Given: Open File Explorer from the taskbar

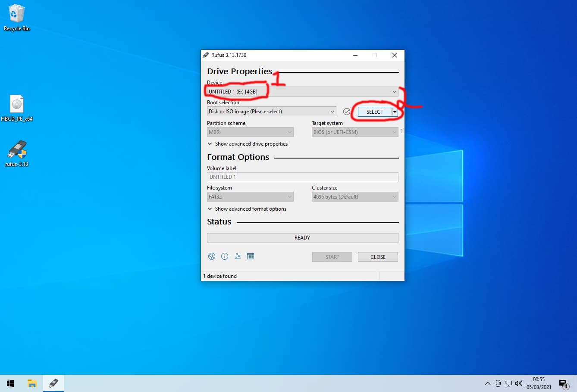Looking at the screenshot, I should pos(32,383).
